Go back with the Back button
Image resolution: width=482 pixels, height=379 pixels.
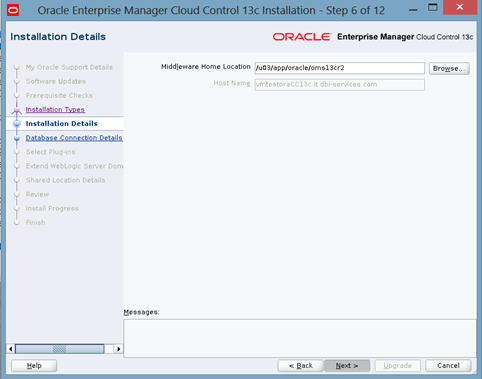[x=301, y=366]
